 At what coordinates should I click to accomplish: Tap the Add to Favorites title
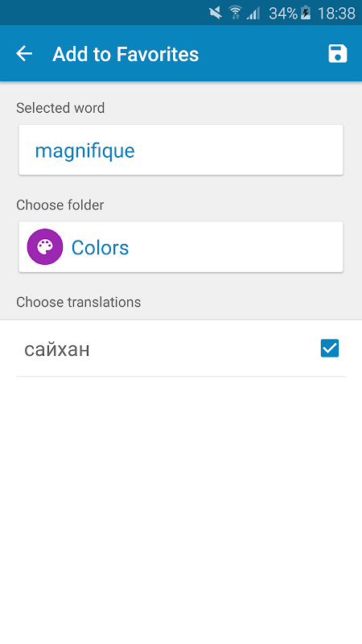pos(125,54)
